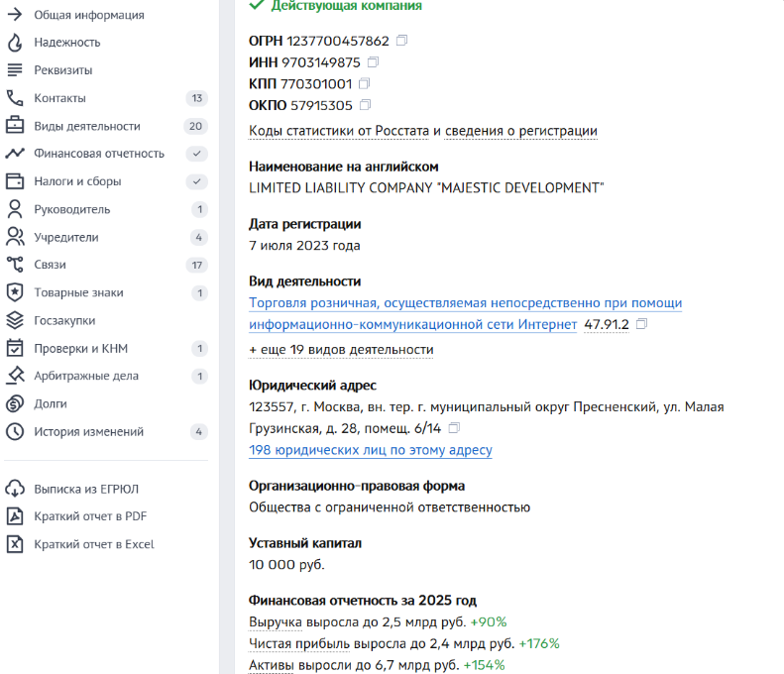Image resolution: width=784 pixels, height=674 pixels.
Task: Click the connections icon for Связи
Action: pyautogui.click(x=15, y=265)
